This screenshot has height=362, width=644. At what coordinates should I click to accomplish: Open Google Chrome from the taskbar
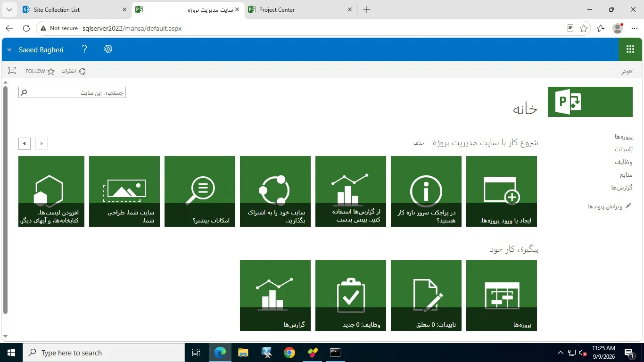tap(289, 353)
